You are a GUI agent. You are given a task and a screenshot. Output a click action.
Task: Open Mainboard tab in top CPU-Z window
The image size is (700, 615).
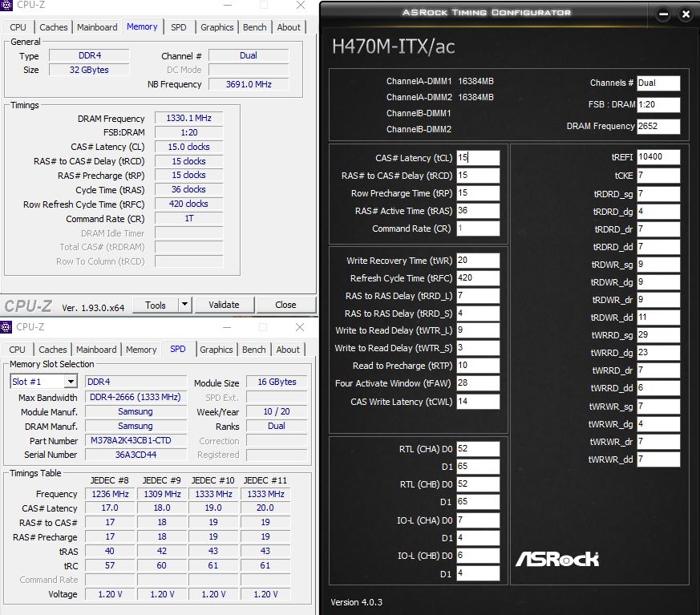pyautogui.click(x=97, y=27)
